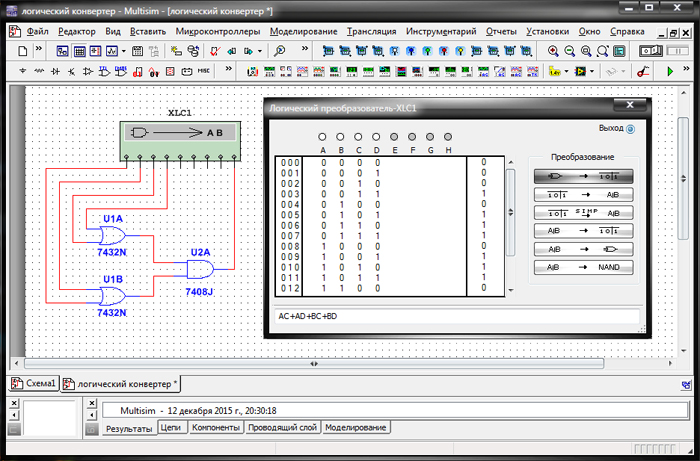This screenshot has height=461, width=700.
Task: Convert expression to circuit button
Action: (583, 249)
